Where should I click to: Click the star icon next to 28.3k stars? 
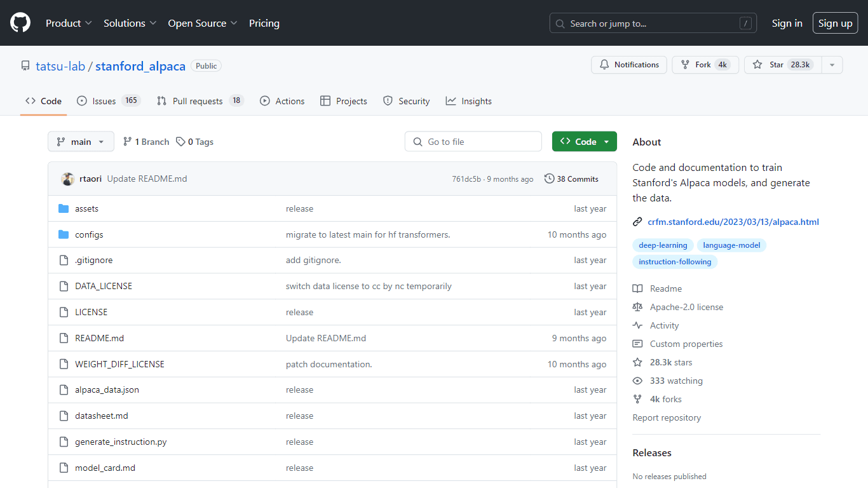(x=637, y=362)
